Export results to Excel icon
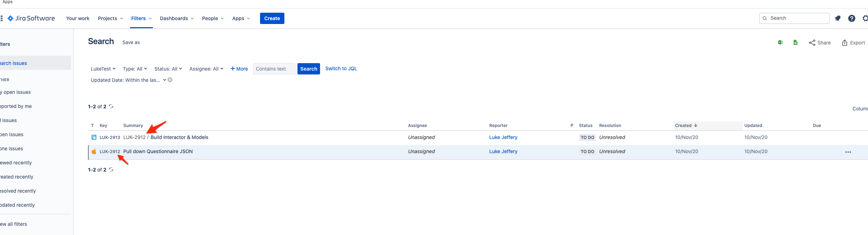 [x=780, y=43]
